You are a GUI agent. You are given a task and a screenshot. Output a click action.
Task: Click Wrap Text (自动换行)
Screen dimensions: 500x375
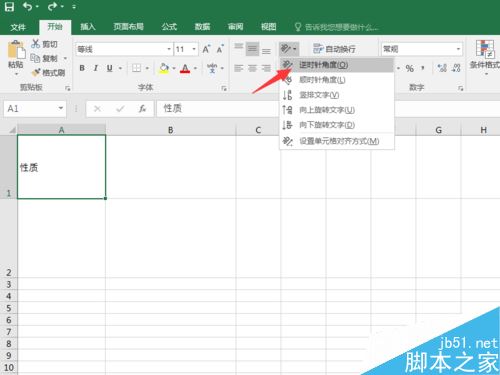pos(334,49)
